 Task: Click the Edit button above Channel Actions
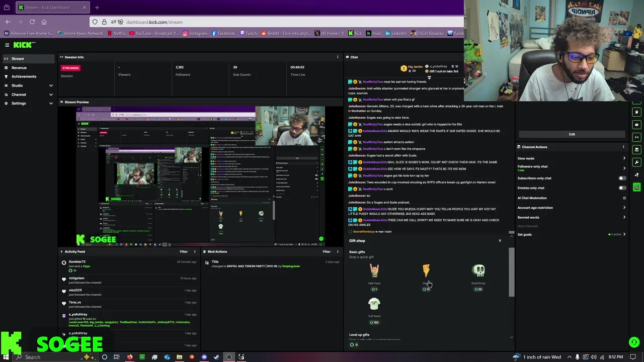[572, 134]
